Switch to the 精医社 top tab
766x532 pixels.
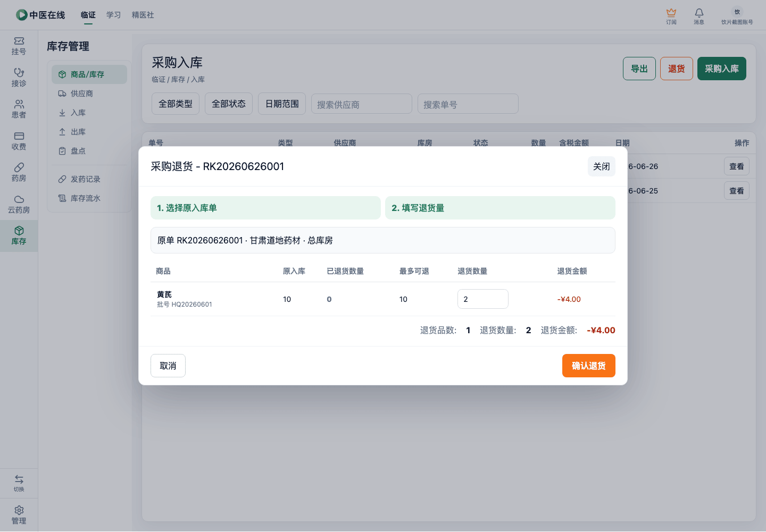(143, 15)
